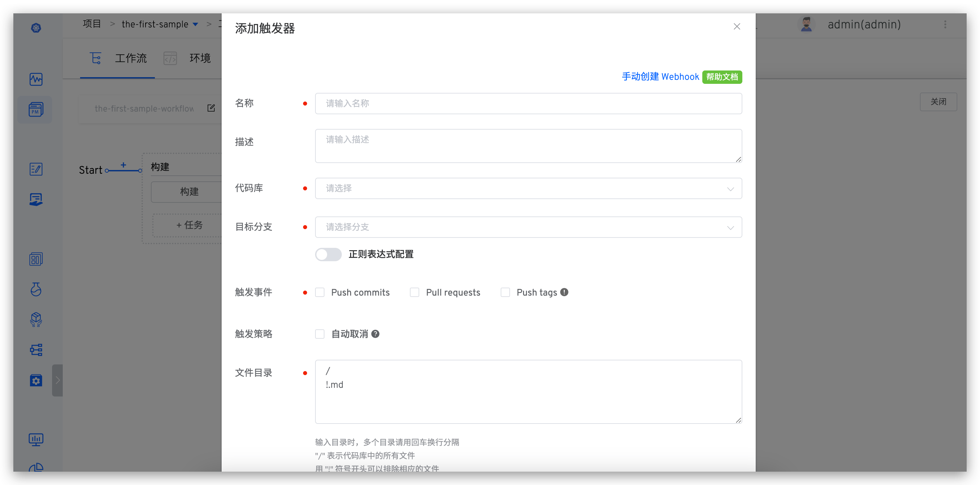The height and width of the screenshot is (485, 980).
Task: Open the test flask icon in sidebar
Action: [36, 289]
